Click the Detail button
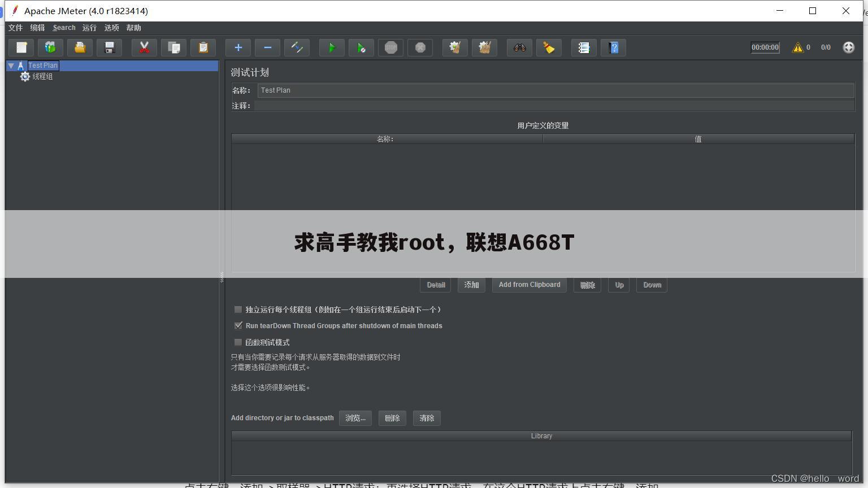Viewport: 868px width, 488px height. [x=435, y=285]
